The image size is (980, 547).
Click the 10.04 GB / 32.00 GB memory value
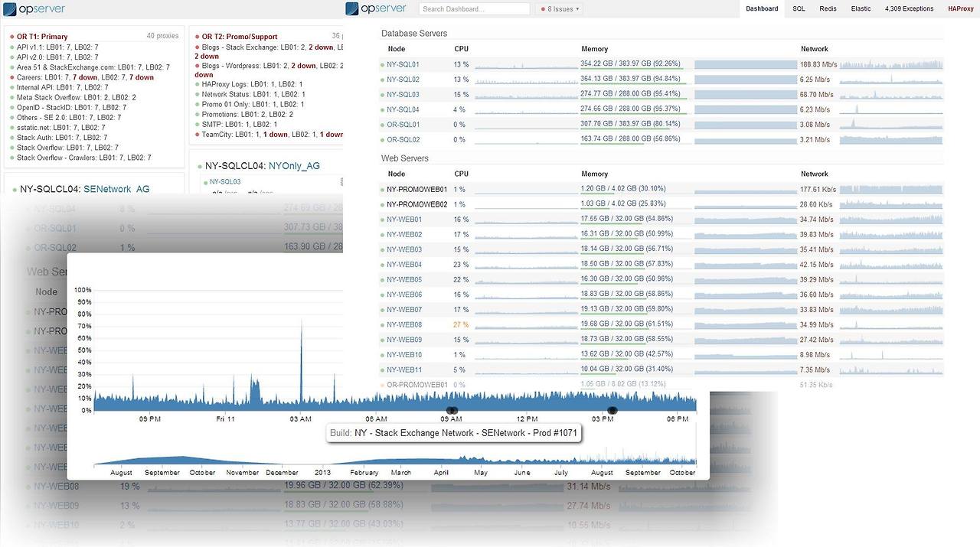(x=626, y=370)
